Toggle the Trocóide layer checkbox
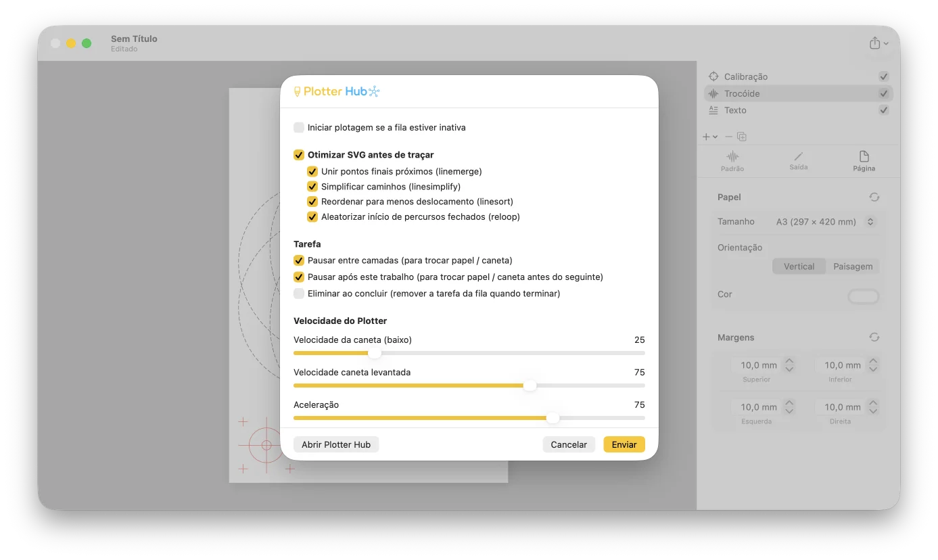The width and height of the screenshot is (938, 560). pyautogui.click(x=883, y=93)
